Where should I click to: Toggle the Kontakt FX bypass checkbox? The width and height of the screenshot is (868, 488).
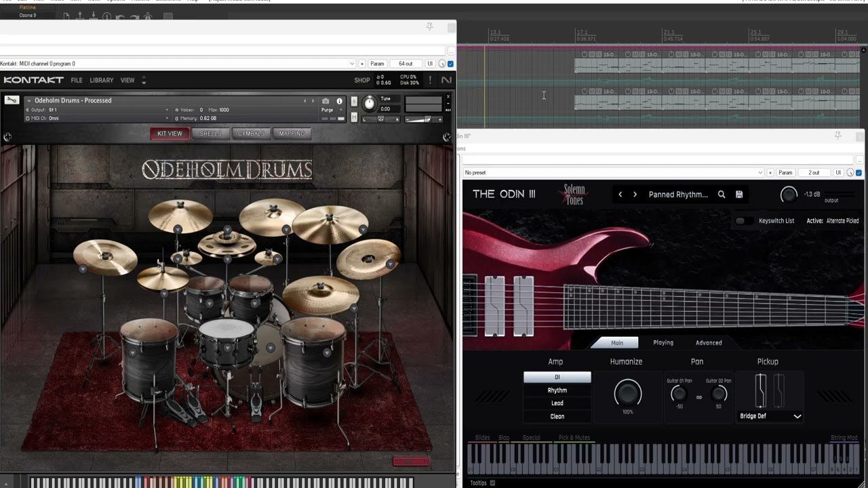pos(450,64)
